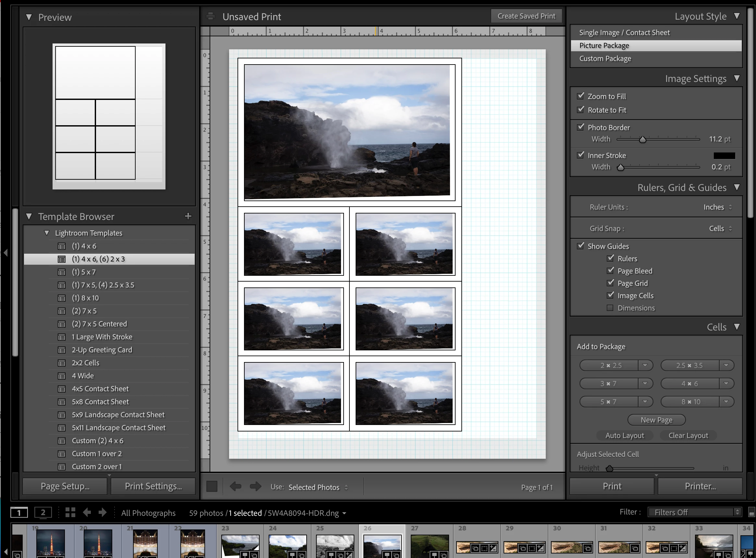The height and width of the screenshot is (558, 756).
Task: Enable the Dimensions checkbox
Action: (x=610, y=308)
